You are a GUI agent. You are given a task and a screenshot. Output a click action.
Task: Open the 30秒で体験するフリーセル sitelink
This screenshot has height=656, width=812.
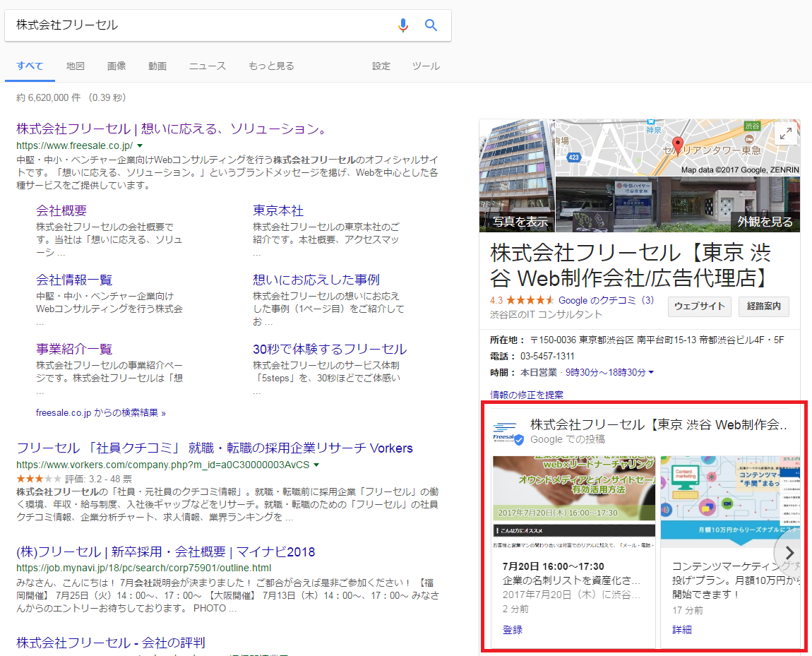click(x=330, y=349)
